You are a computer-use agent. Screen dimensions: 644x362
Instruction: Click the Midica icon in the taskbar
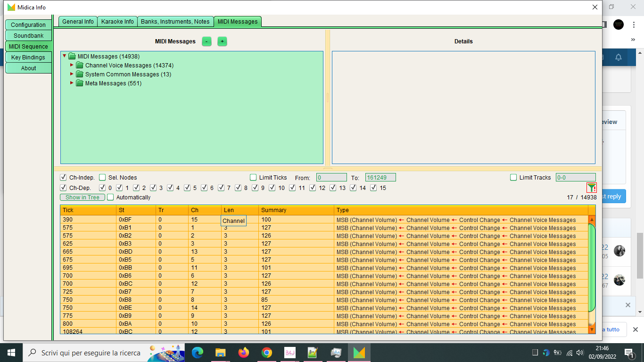click(359, 353)
